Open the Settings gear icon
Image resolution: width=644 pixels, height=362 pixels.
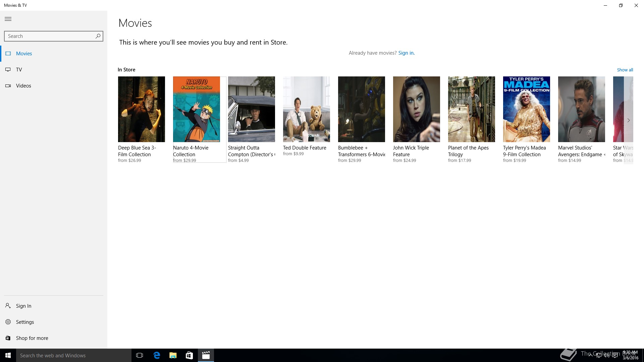coord(8,322)
